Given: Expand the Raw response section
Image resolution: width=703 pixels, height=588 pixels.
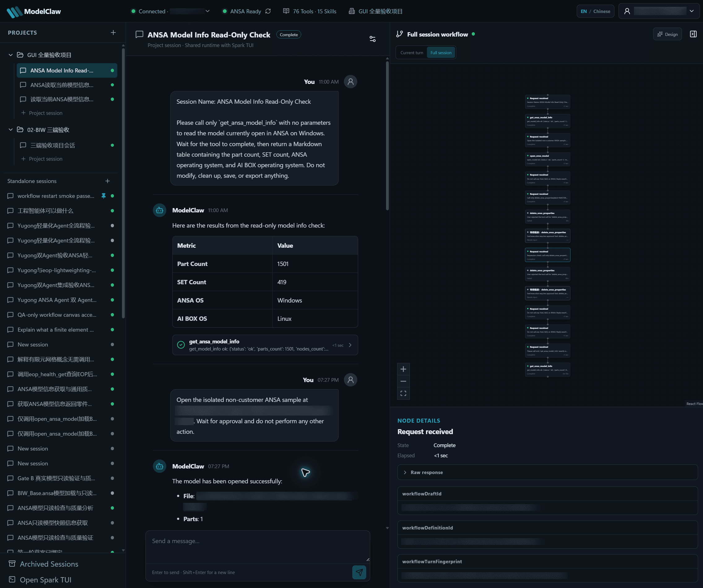Looking at the screenshot, I should 547,473.
